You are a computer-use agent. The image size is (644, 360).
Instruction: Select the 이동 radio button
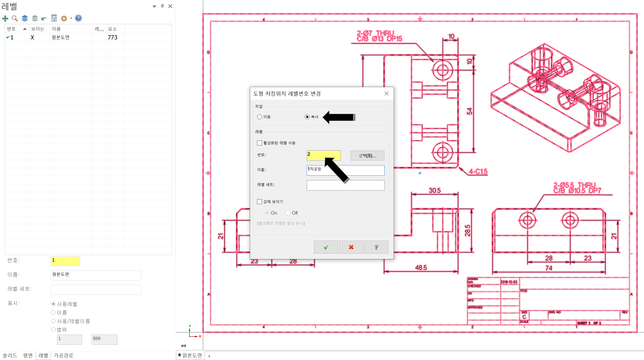260,117
